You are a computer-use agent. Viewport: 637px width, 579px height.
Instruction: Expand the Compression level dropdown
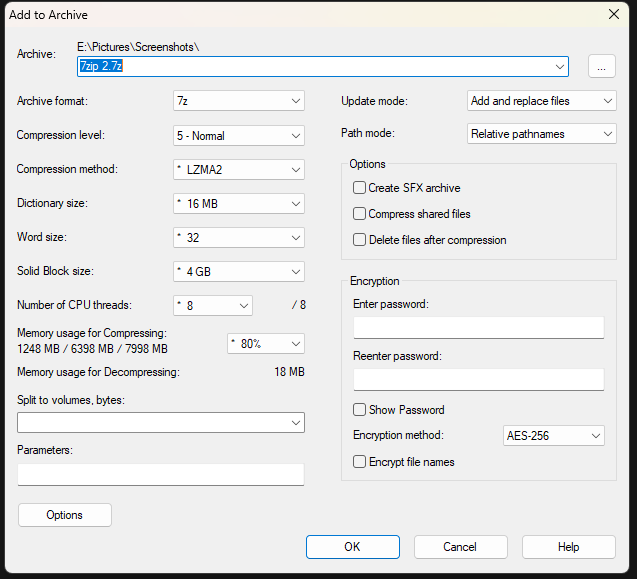(x=238, y=135)
